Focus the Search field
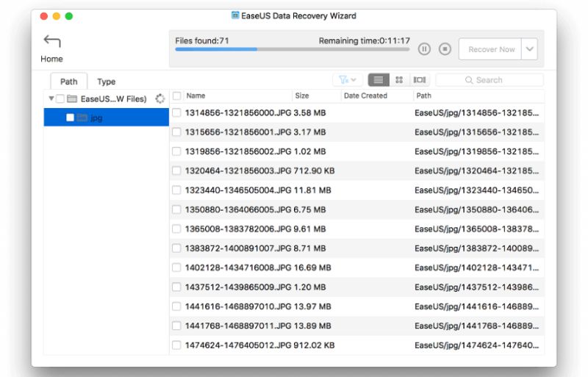Viewport: 588px width, 377px height. [x=490, y=80]
